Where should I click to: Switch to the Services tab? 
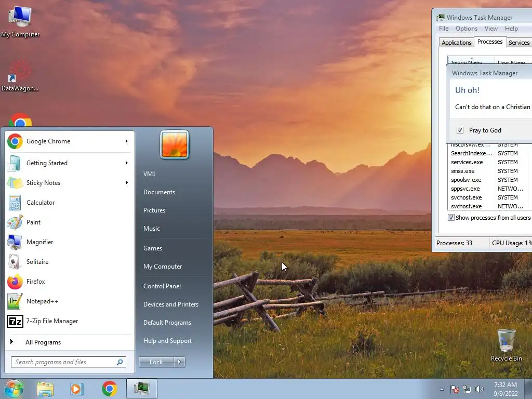coord(519,43)
